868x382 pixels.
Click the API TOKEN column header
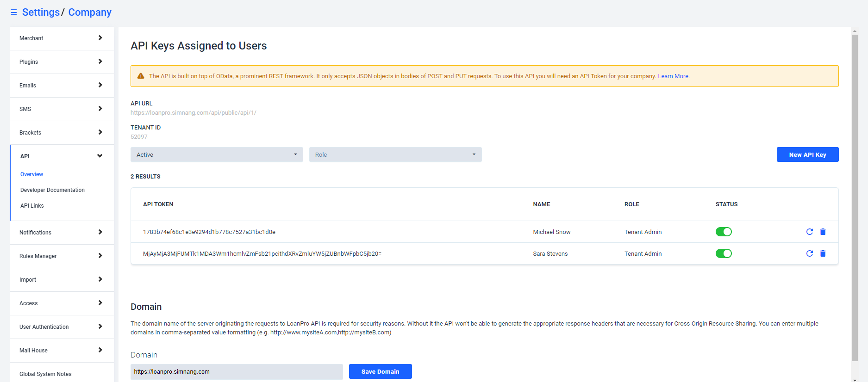[158, 204]
